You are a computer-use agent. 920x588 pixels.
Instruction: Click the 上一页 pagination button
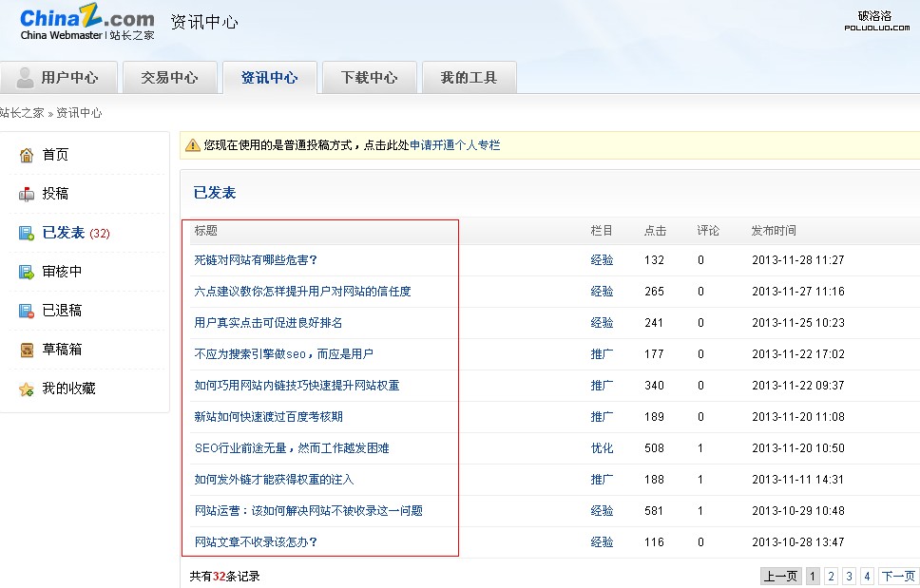tap(780, 577)
